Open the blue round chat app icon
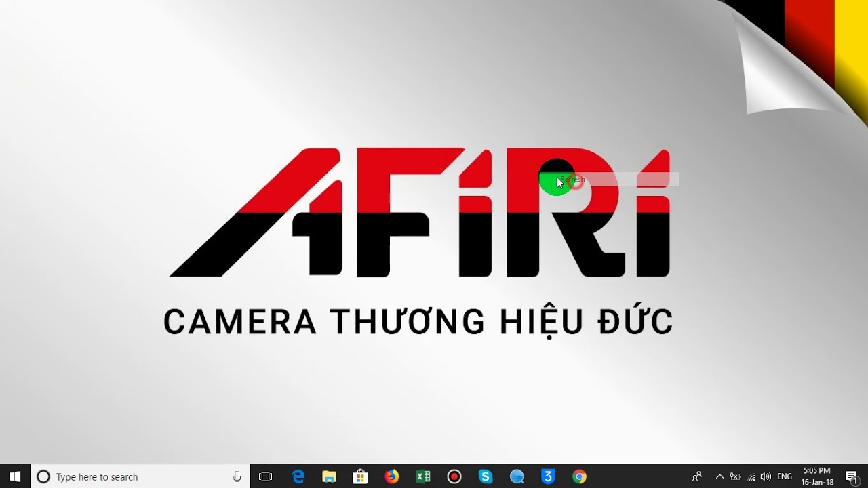Viewport: 868px width, 488px height. coord(517,476)
